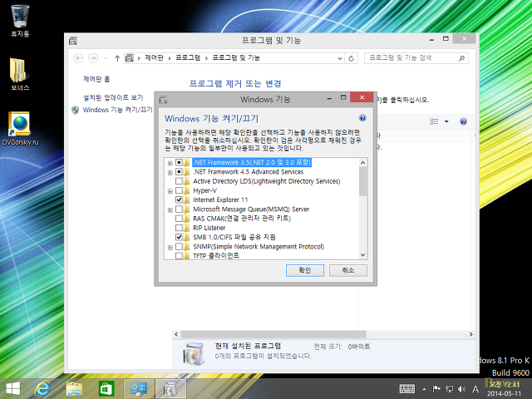Open view options dropdown arrow
Viewport: 532px width, 399px height.
[x=446, y=121]
